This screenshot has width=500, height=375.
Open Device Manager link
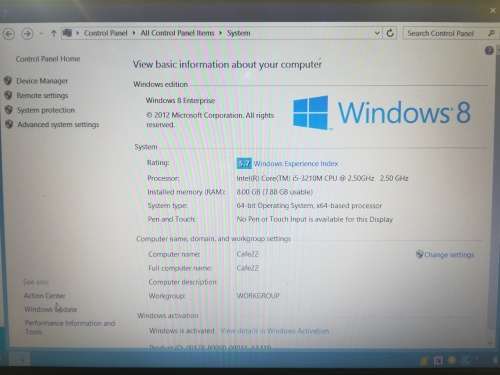click(x=42, y=81)
